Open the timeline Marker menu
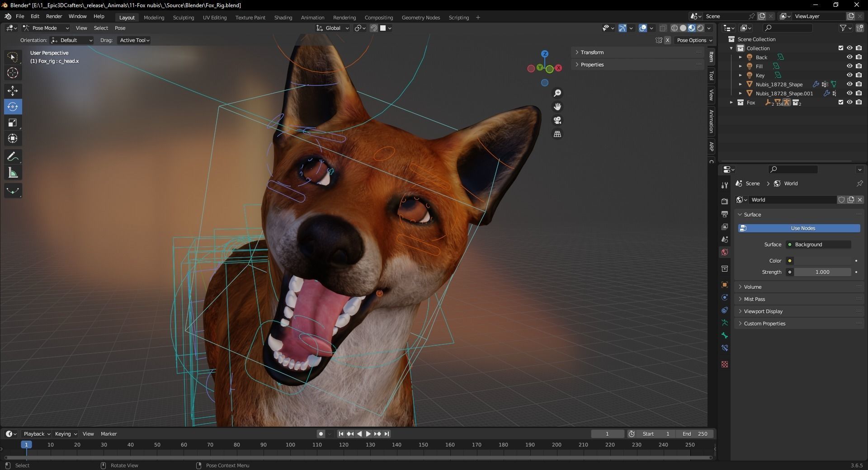868x470 pixels. [x=108, y=434]
